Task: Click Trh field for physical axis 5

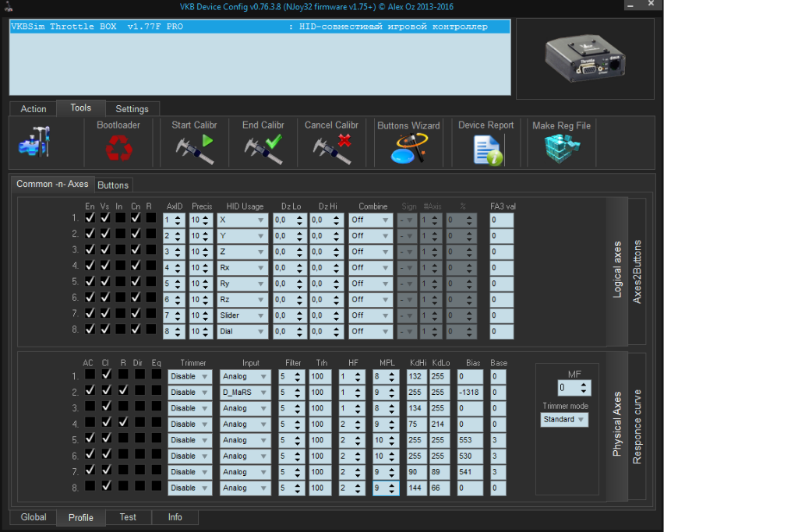Action: pyautogui.click(x=320, y=440)
